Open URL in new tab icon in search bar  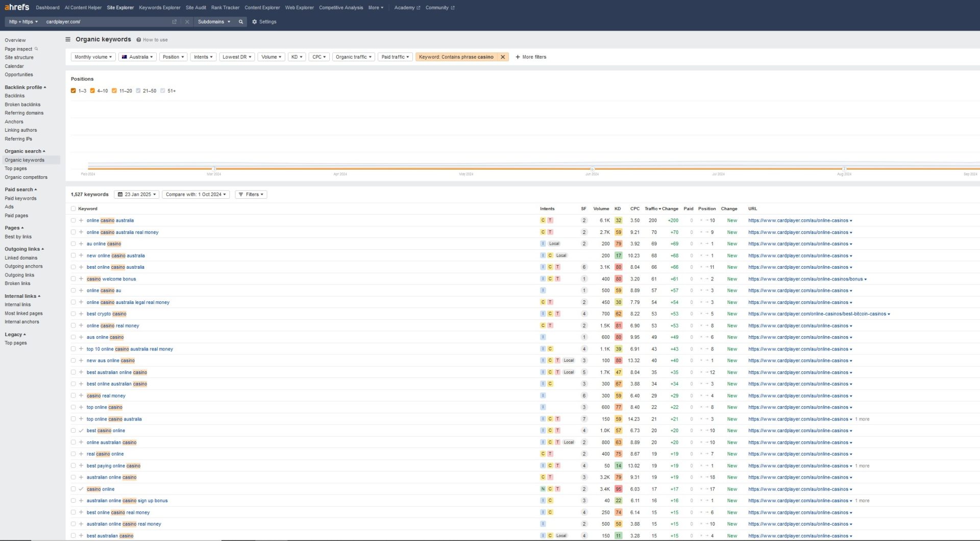click(175, 21)
